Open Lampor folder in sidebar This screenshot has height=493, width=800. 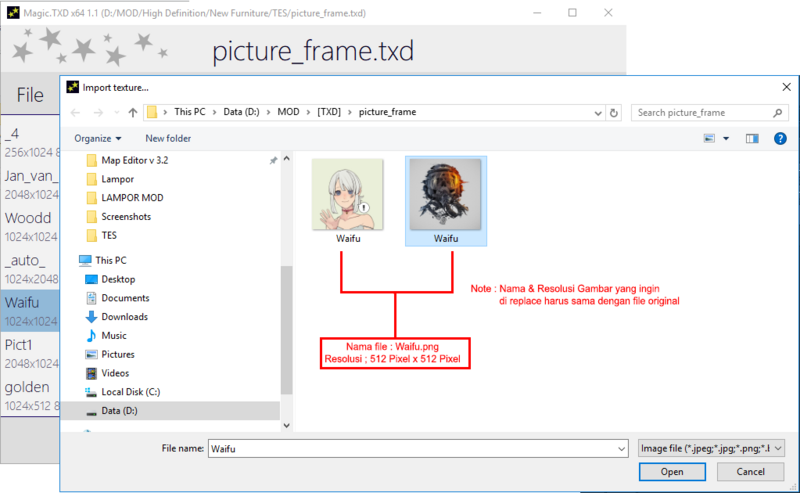(117, 179)
